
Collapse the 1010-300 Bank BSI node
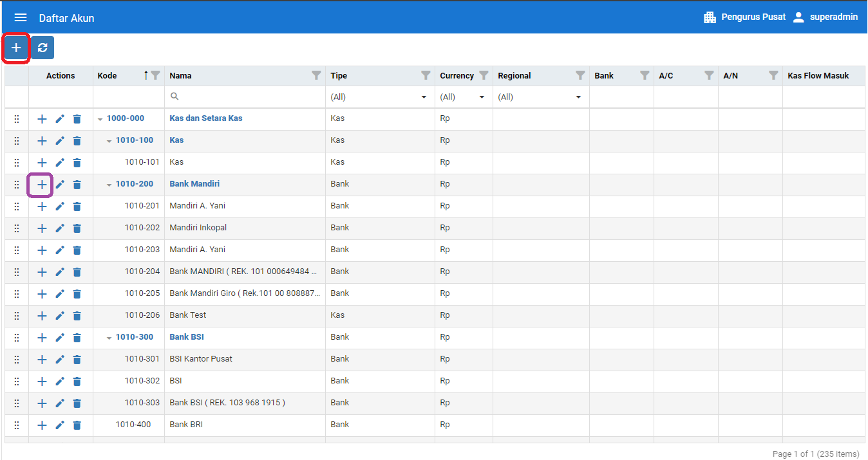(x=109, y=338)
